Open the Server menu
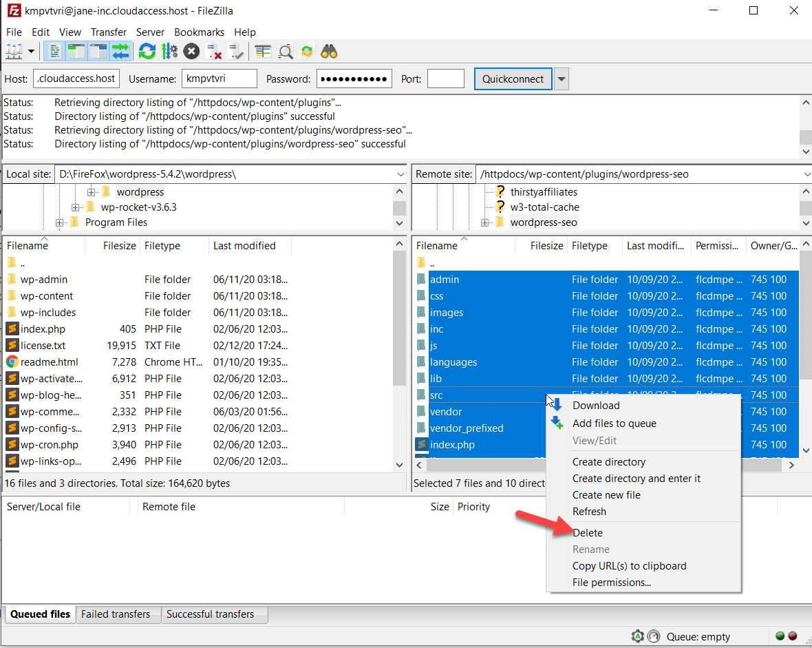The image size is (812, 648). click(x=150, y=32)
